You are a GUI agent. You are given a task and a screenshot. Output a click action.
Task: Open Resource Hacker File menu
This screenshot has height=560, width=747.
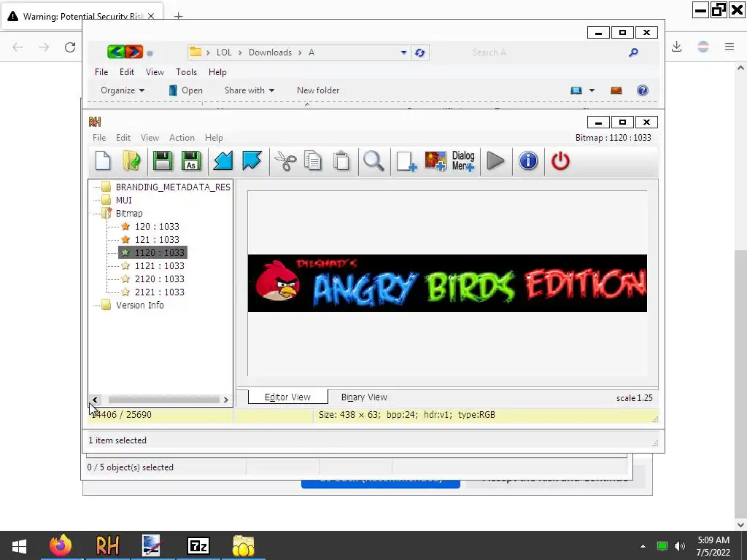pyautogui.click(x=99, y=138)
